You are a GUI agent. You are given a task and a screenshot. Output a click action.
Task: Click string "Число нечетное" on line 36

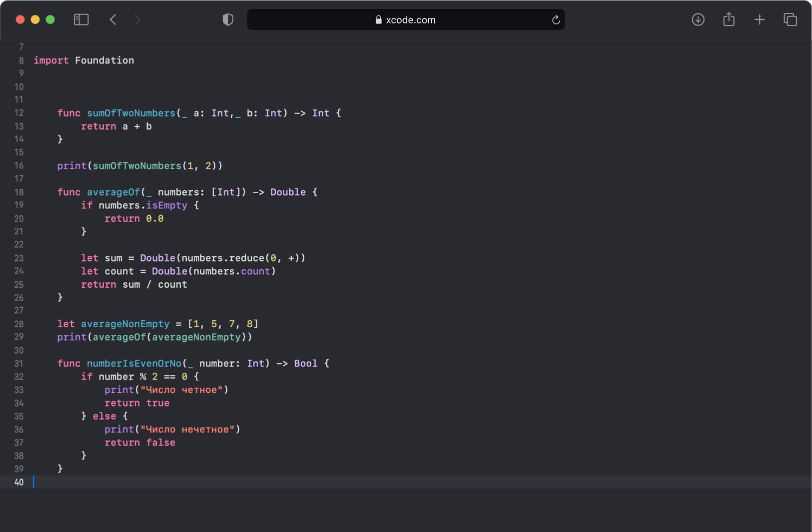click(187, 430)
